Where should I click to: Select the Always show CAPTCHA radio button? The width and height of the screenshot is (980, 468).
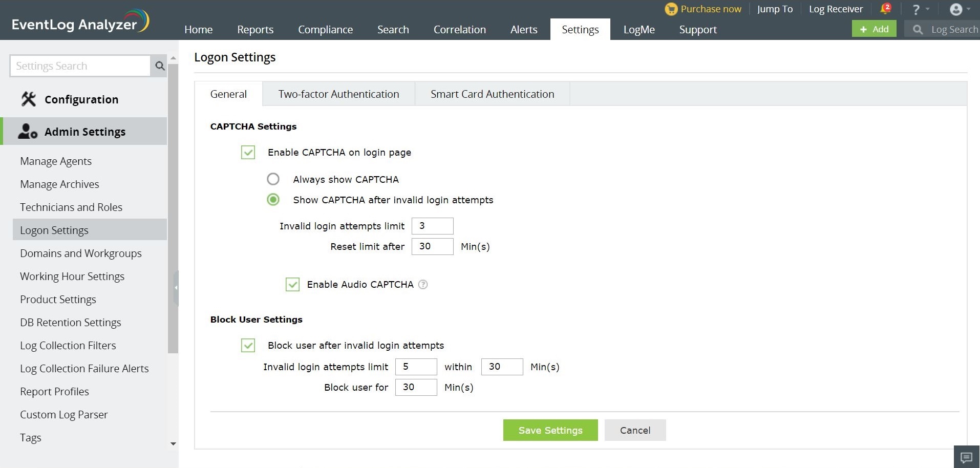(x=273, y=179)
